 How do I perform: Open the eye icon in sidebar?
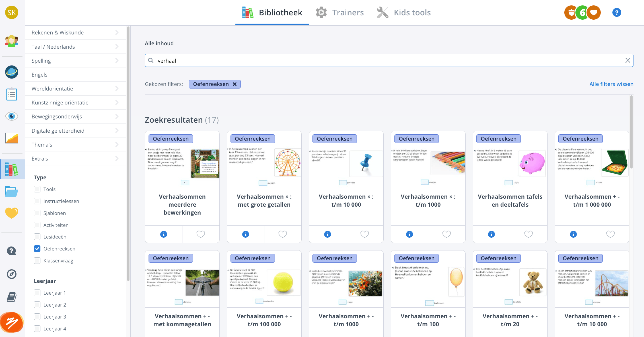tap(12, 116)
